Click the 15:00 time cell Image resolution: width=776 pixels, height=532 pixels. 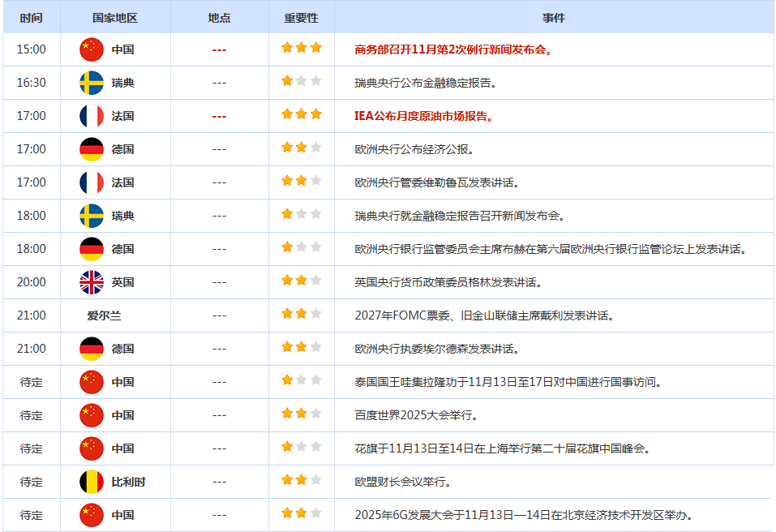(x=31, y=49)
